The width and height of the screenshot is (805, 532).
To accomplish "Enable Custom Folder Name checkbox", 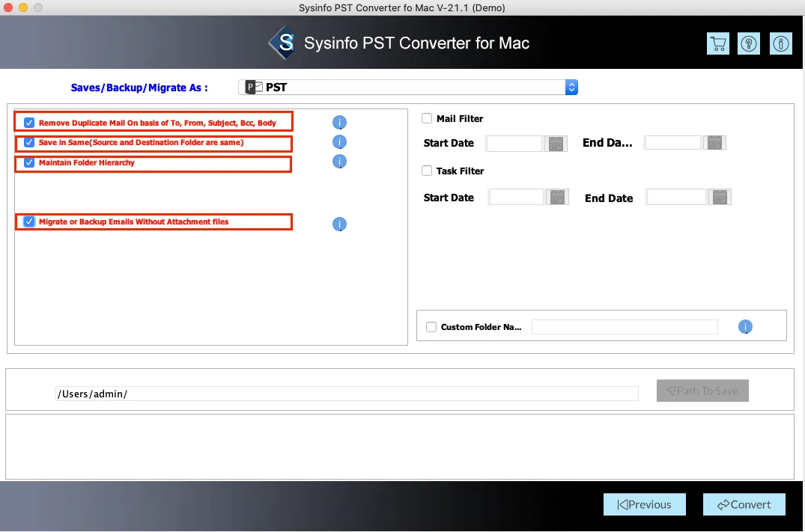I will click(x=431, y=327).
